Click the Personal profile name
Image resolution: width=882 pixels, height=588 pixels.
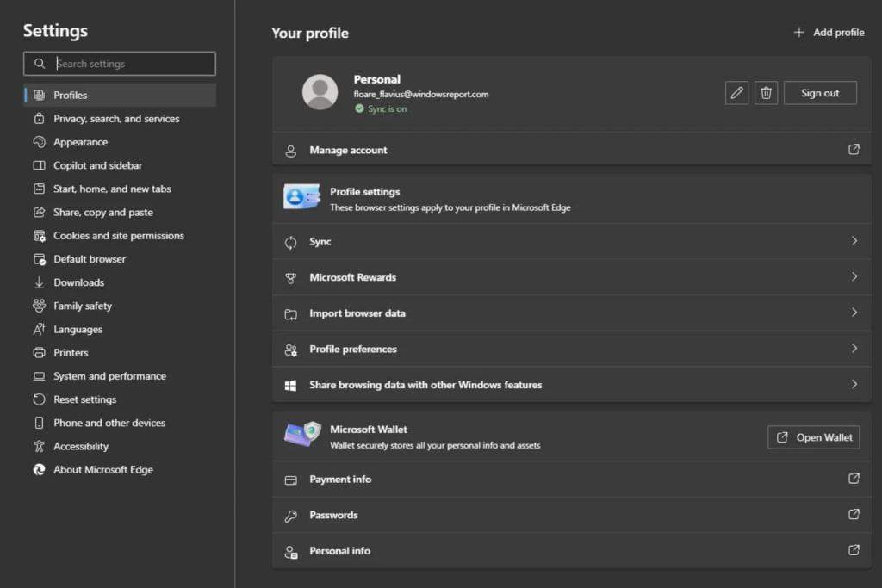point(377,79)
